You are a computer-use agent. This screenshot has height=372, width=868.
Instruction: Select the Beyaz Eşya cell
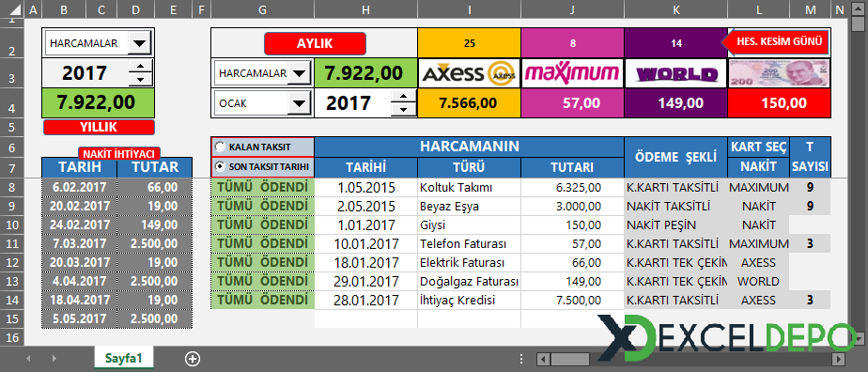pos(469,207)
